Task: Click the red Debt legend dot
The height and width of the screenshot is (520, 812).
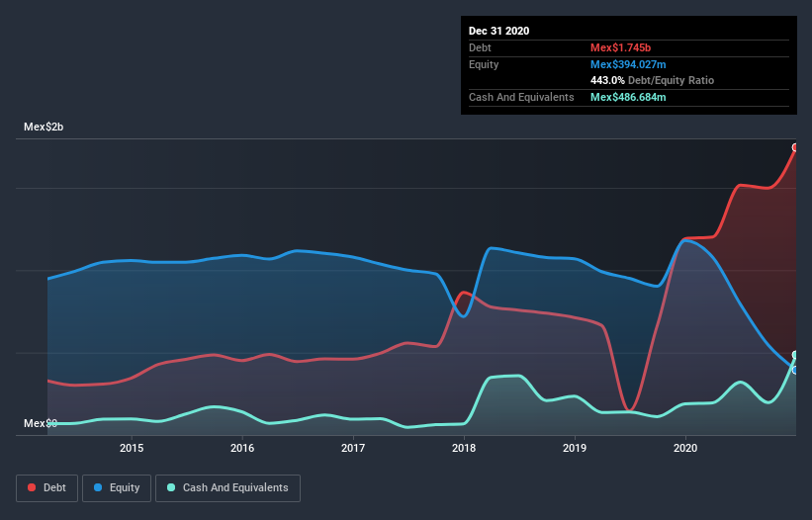Action: pos(32,487)
